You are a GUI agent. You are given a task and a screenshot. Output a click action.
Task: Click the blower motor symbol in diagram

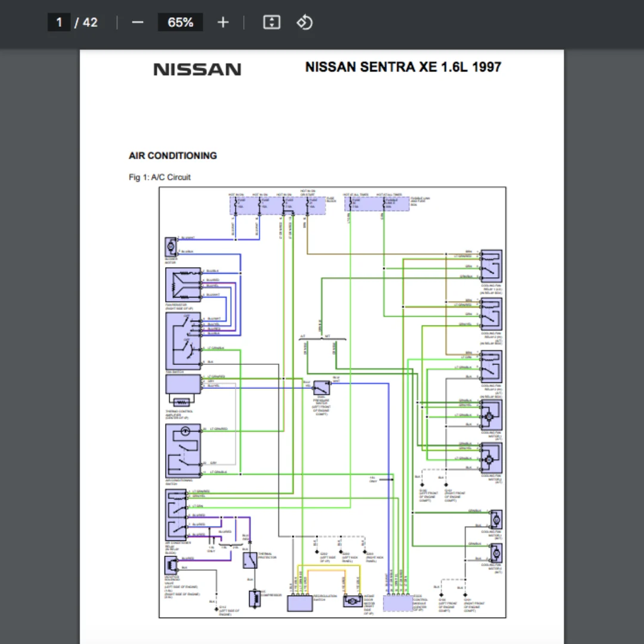(171, 247)
